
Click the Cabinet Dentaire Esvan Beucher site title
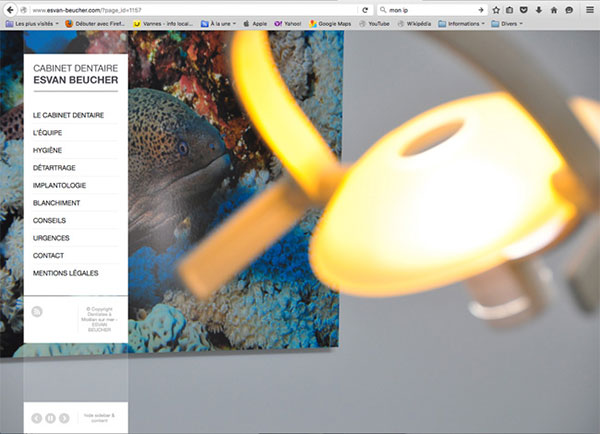point(75,74)
